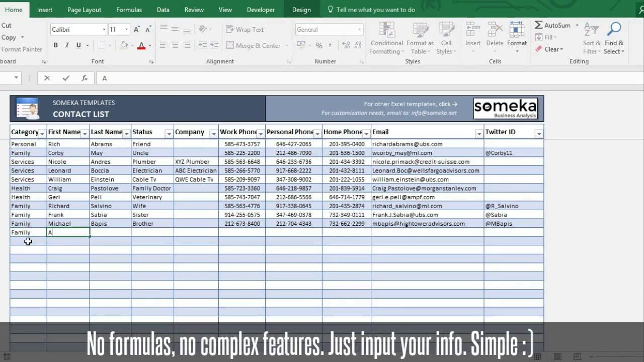Click AutoSum
The image size is (644, 362).
point(552,25)
